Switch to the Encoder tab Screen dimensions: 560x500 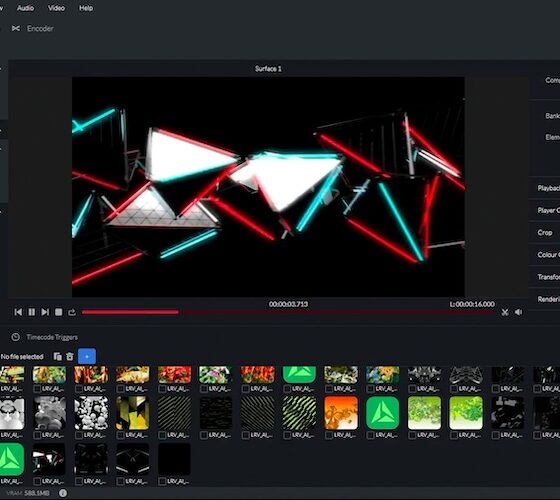40,28
